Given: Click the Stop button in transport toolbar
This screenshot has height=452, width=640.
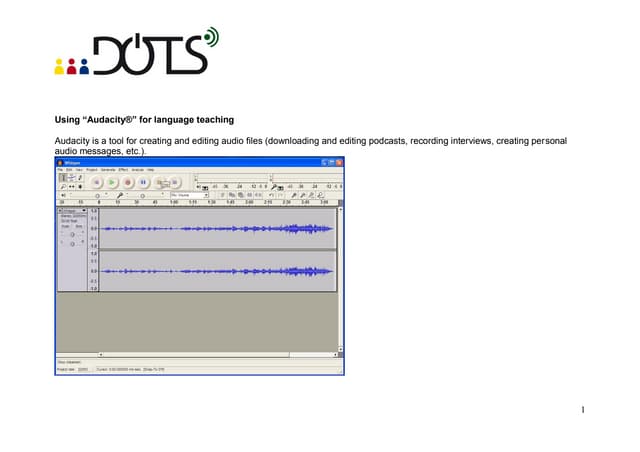Looking at the screenshot, I should 158,182.
